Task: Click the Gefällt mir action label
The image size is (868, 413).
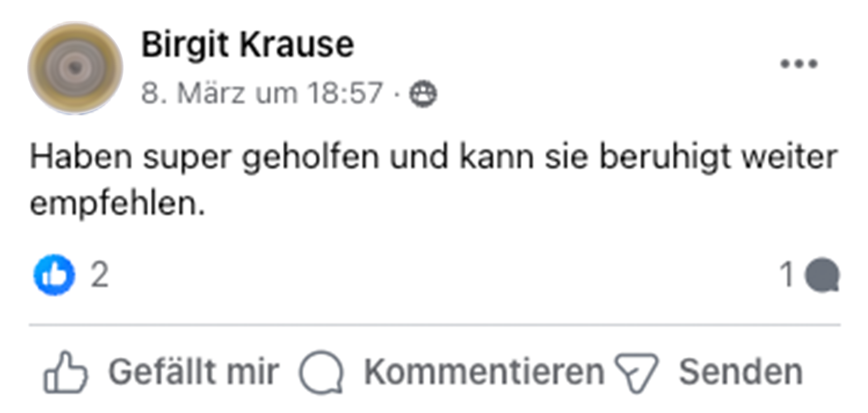Action: [195, 371]
